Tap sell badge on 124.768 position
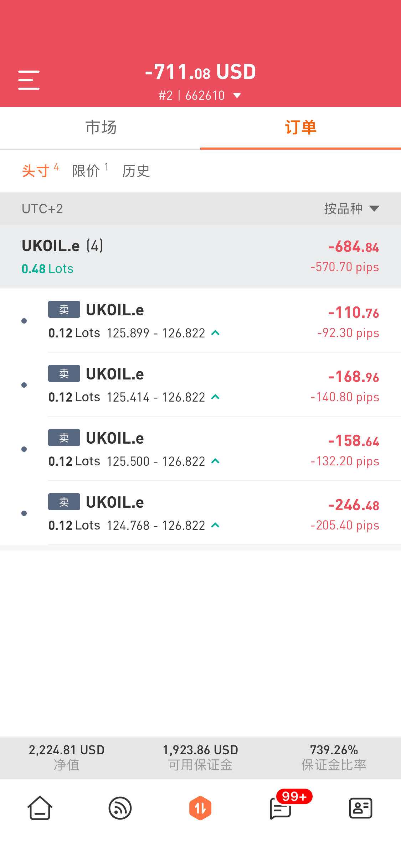 (64, 502)
